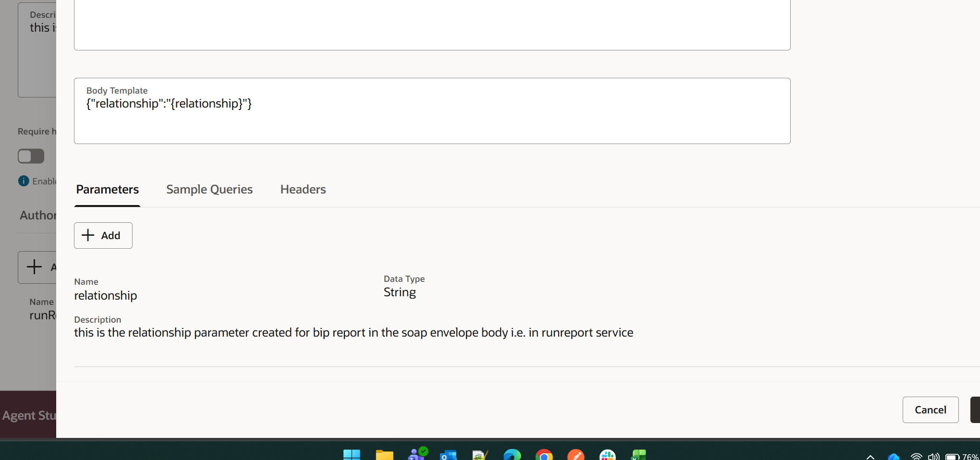The height and width of the screenshot is (460, 980).
Task: Open the Windows Start menu
Action: coord(352,455)
